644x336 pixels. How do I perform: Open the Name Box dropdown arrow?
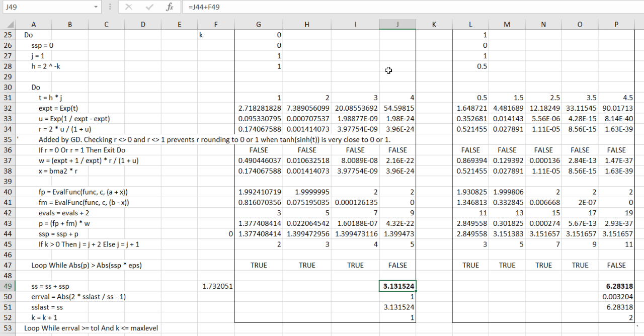pyautogui.click(x=96, y=7)
